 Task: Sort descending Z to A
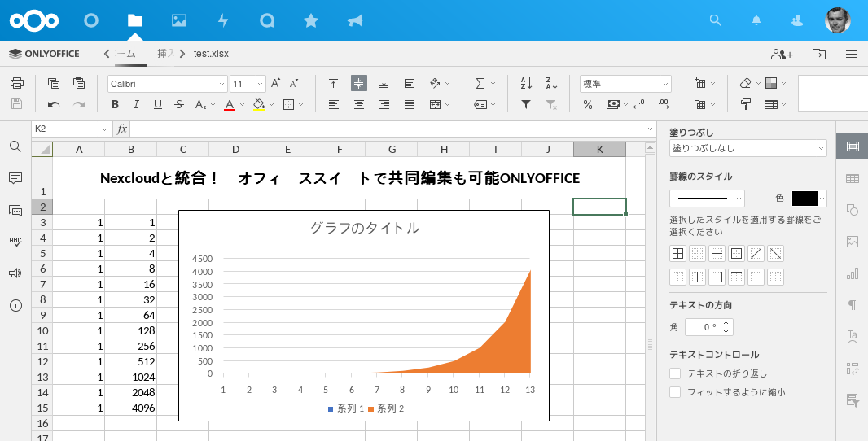(551, 83)
